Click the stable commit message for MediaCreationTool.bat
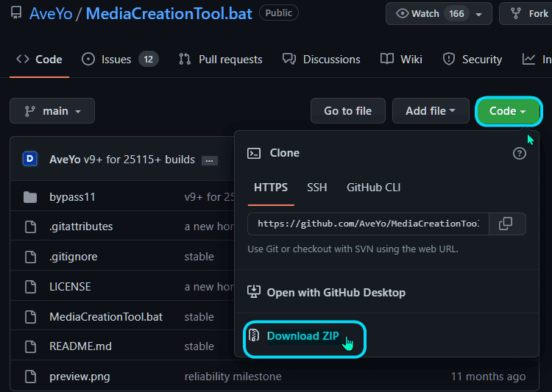 (199, 317)
